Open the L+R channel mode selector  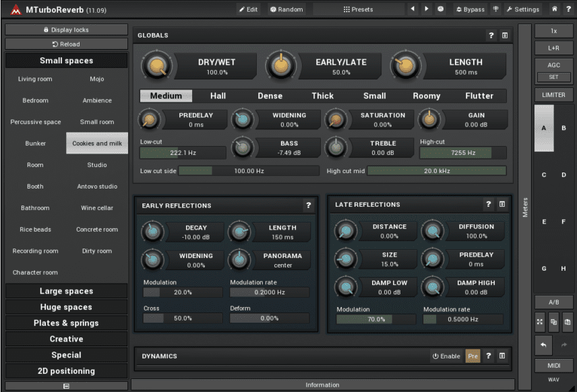pyautogui.click(x=553, y=48)
